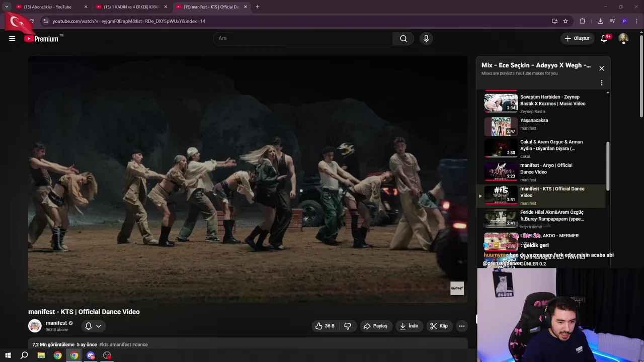Play Diyardan Diyara thumbnail by cakal
The height and width of the screenshot is (362, 644).
501,148
